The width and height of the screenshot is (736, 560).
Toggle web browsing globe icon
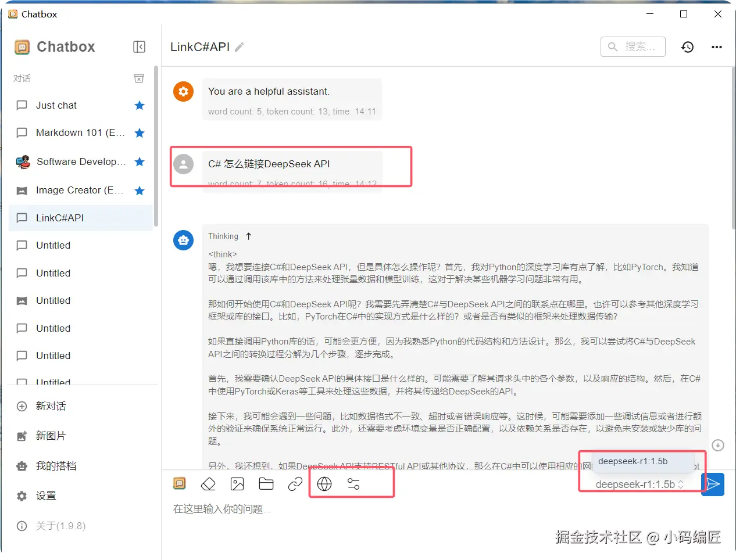[x=324, y=484]
